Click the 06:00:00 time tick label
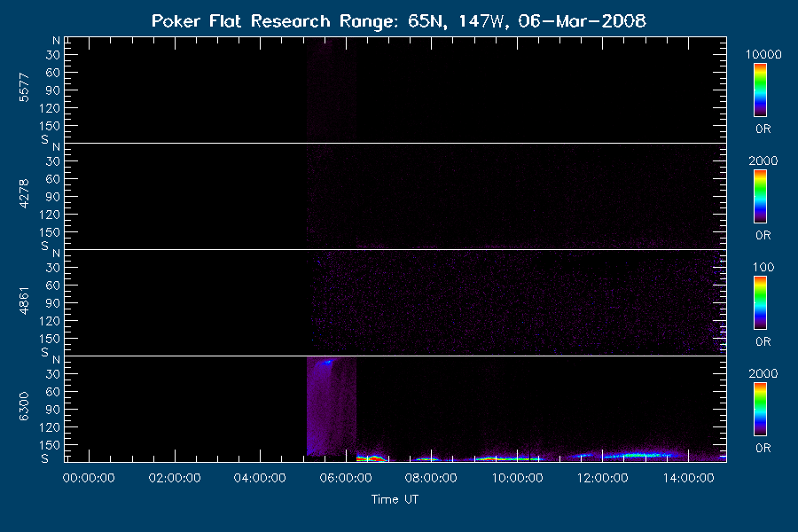798x532 pixels. click(x=346, y=478)
